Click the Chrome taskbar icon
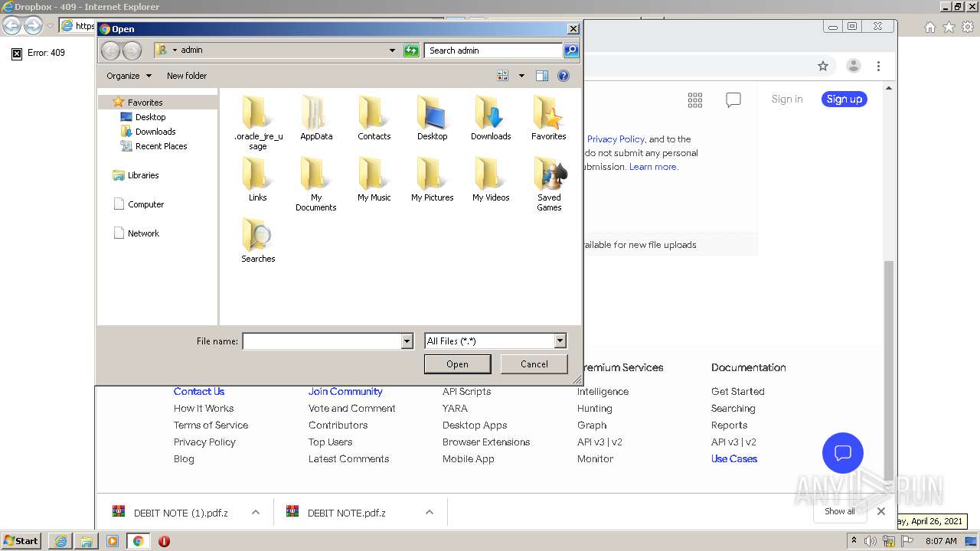This screenshot has width=980, height=551. coord(139,541)
